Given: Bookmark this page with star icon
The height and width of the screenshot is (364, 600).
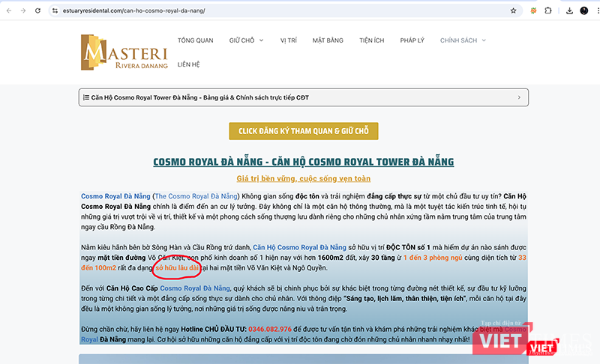Looking at the screenshot, I should pos(513,11).
